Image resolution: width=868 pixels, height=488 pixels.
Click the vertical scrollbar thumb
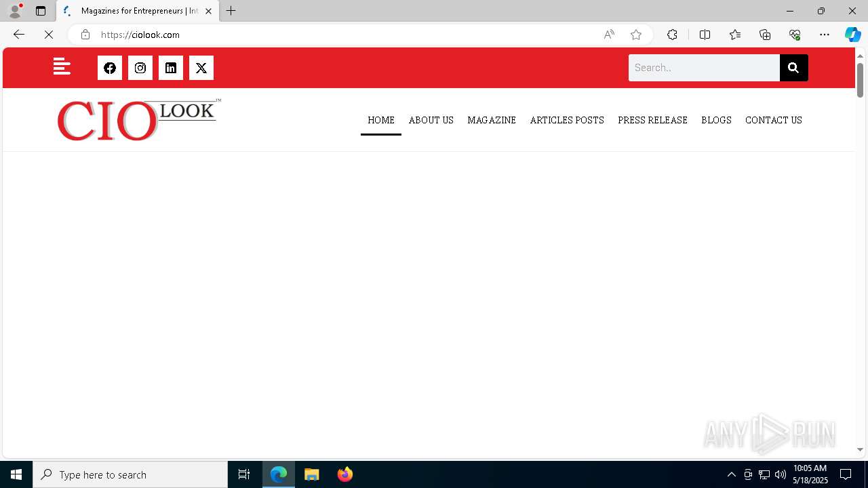(x=860, y=80)
